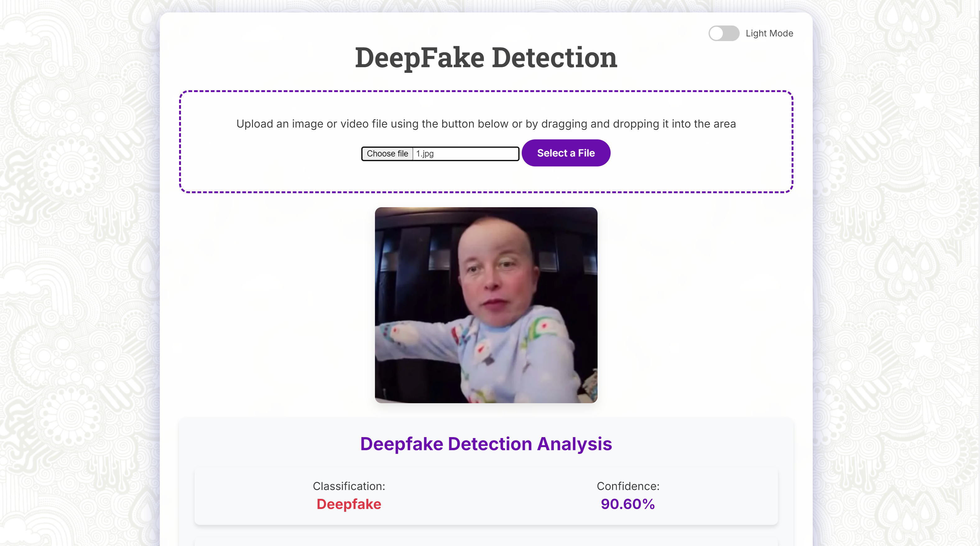Click the Light Mode label text

769,34
